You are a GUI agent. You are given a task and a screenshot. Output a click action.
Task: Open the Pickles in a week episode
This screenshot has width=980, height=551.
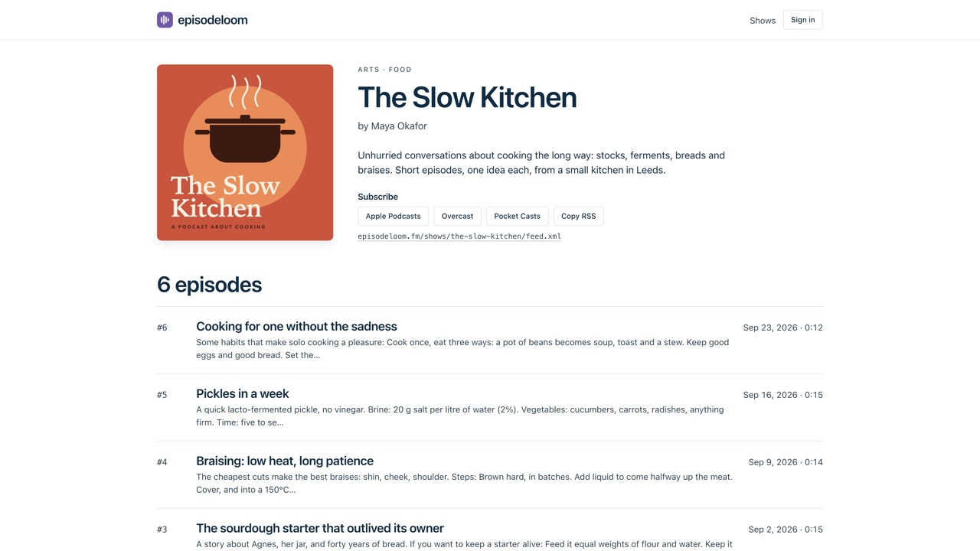coord(242,393)
